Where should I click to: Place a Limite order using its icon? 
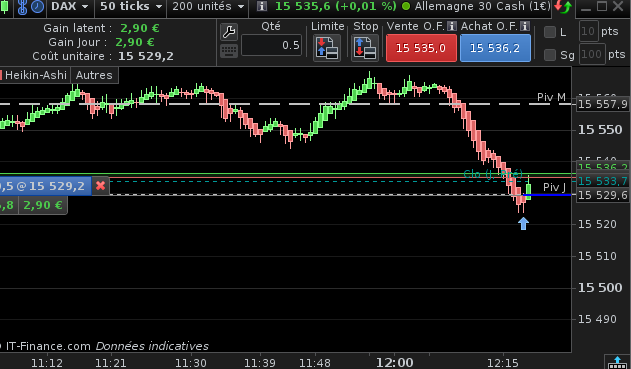pos(327,48)
